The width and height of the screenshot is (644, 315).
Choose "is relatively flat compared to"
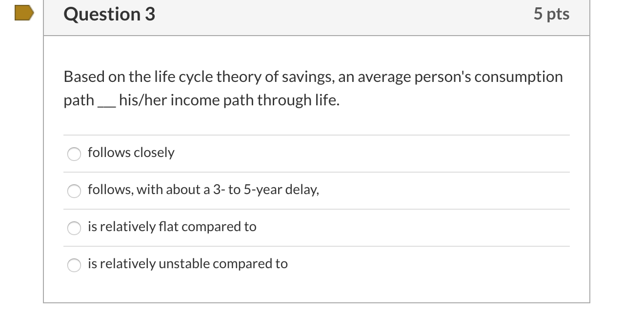click(x=74, y=227)
